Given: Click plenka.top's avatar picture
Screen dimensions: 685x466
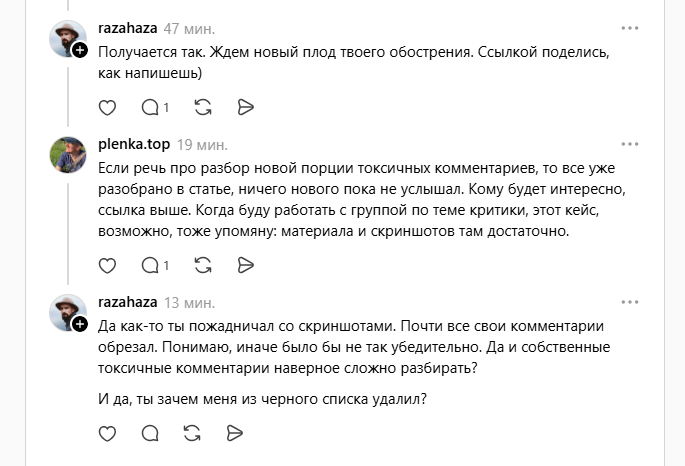Looking at the screenshot, I should pos(67,153).
